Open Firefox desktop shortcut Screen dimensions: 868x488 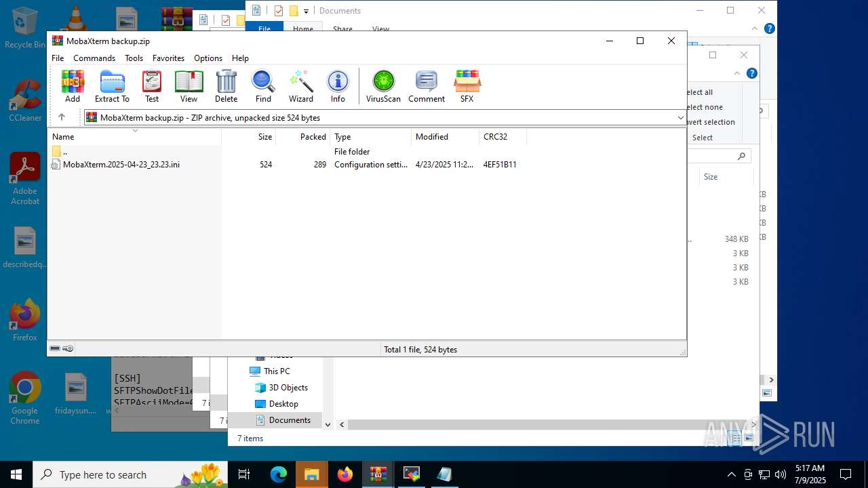pyautogui.click(x=25, y=320)
